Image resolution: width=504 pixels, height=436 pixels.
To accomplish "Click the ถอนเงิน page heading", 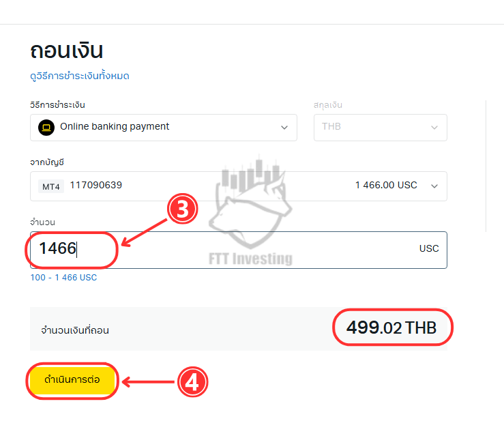I will (x=67, y=51).
